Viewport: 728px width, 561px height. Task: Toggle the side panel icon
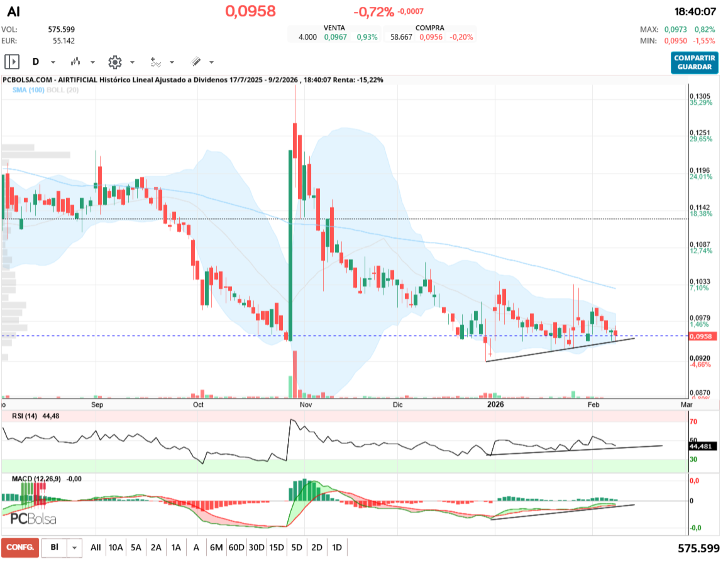tap(12, 62)
